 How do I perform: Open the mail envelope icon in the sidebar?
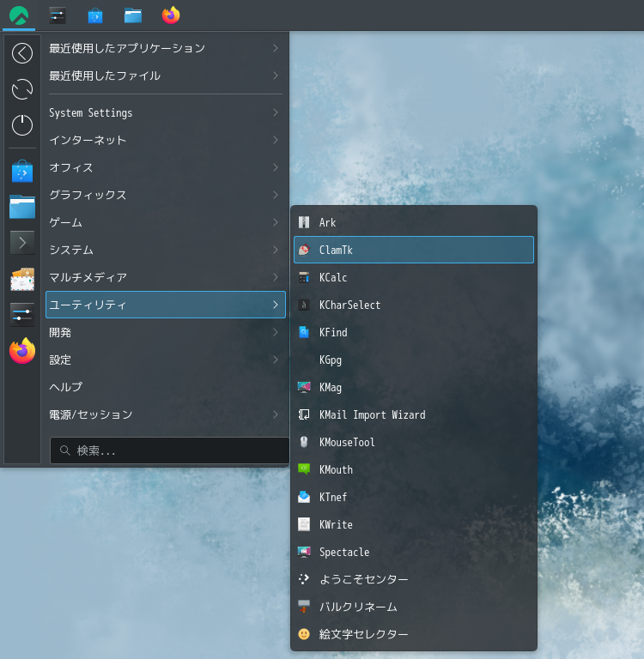(22, 279)
